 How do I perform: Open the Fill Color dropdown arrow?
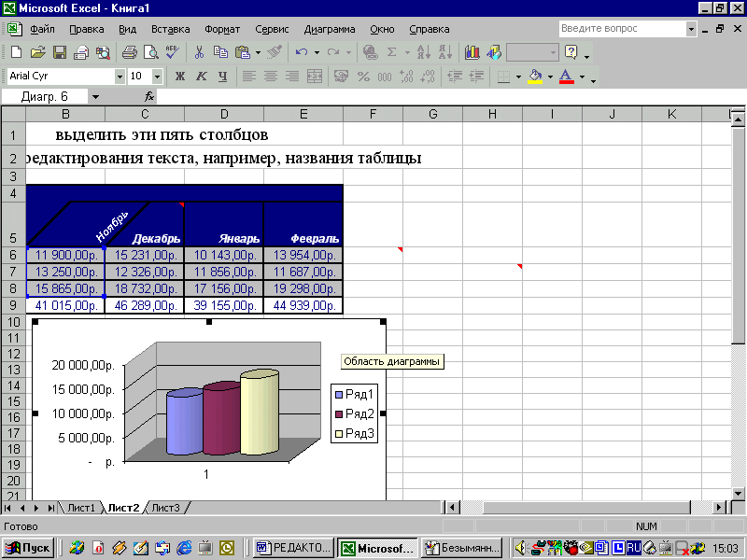pos(550,77)
